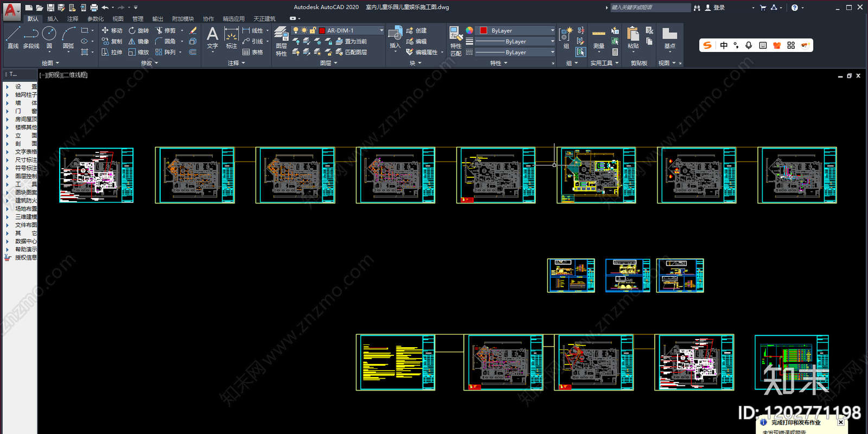
Task: Switch to the 参数化 ribbon tab
Action: 95,18
